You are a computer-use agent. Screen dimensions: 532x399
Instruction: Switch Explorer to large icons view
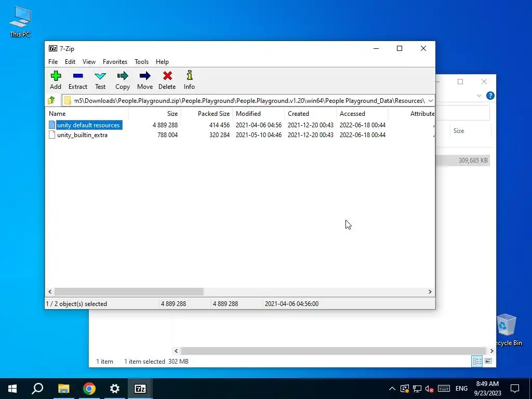click(488, 361)
